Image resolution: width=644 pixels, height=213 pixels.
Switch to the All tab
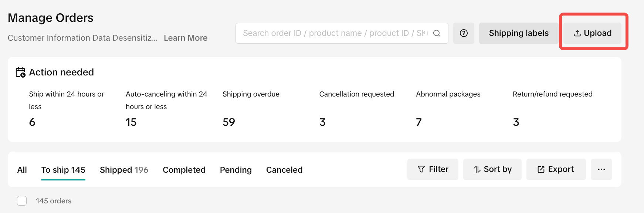tap(22, 170)
